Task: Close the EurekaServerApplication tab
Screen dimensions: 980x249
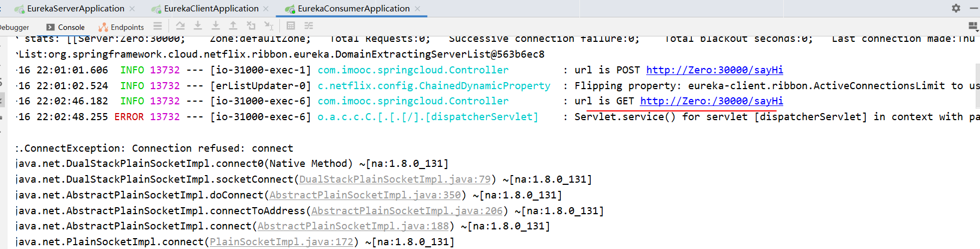Action: 133,9
